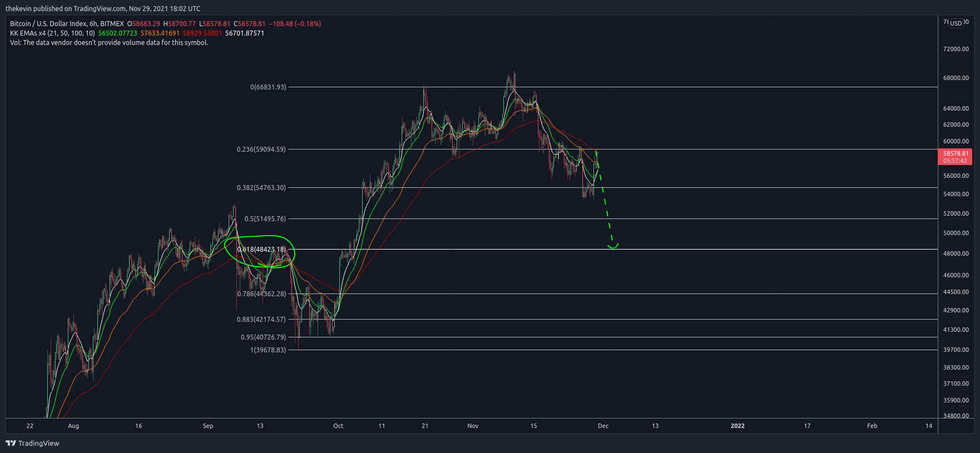The width and height of the screenshot is (980, 453).
Task: Click the Oct label on the time axis
Action: coord(338,426)
